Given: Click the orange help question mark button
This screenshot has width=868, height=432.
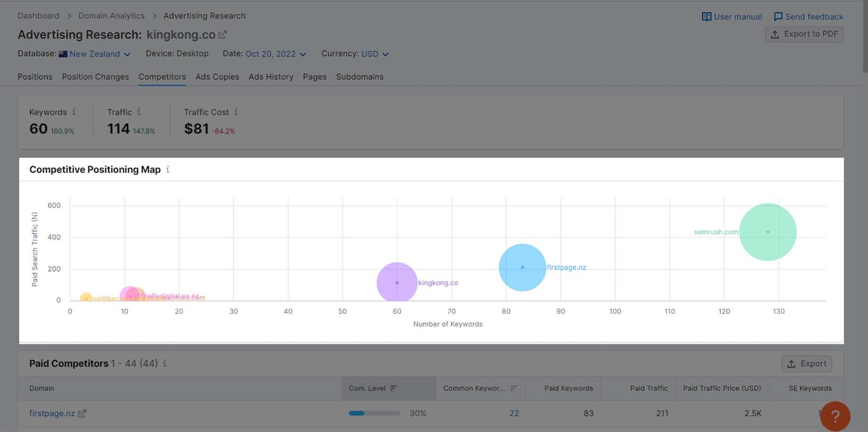Looking at the screenshot, I should pyautogui.click(x=835, y=416).
